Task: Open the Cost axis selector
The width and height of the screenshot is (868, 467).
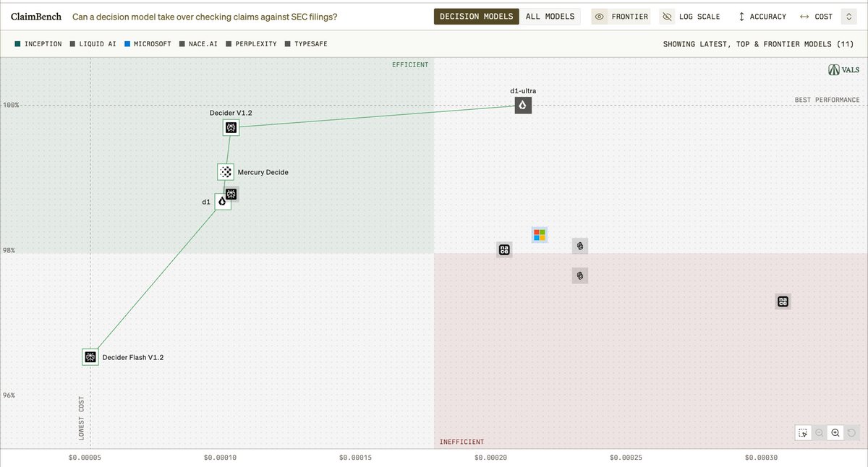Action: click(816, 17)
